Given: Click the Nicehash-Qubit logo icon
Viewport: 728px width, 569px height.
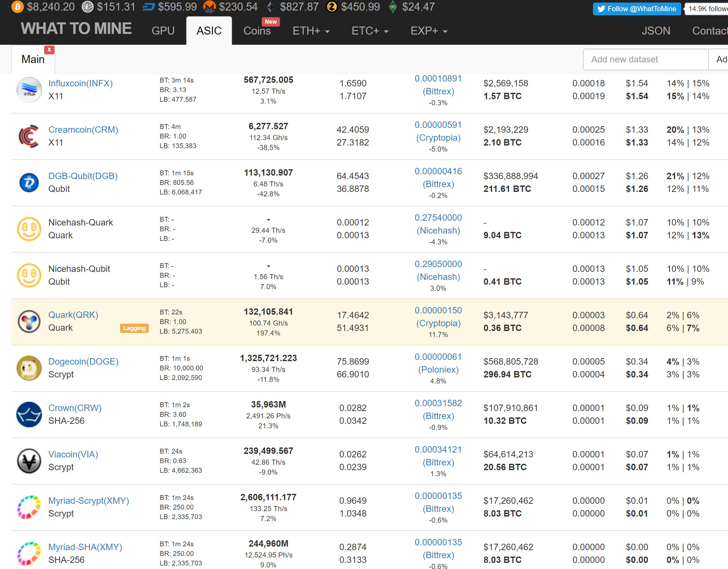Looking at the screenshot, I should [x=29, y=275].
